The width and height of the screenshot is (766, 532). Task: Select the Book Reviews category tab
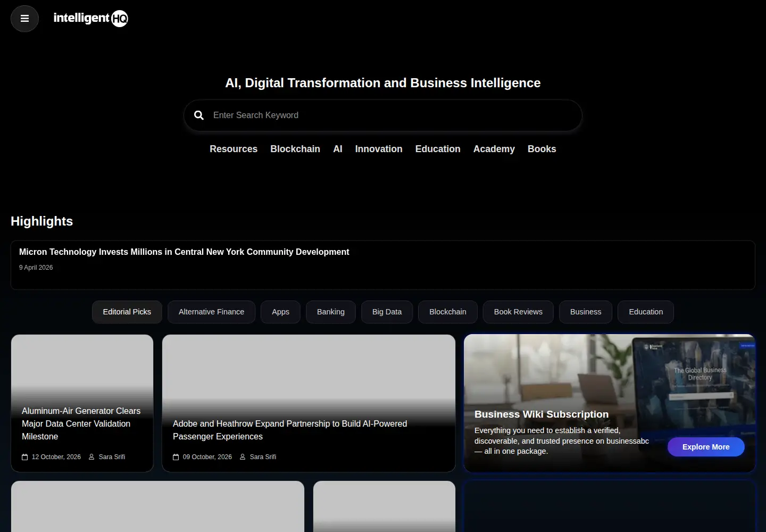(x=518, y=312)
